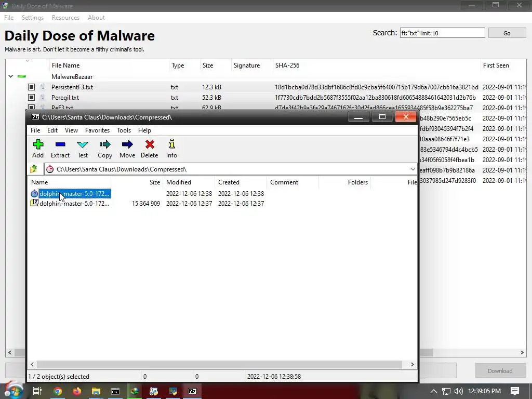
Task: Collapse the MalwareBazaar tree group
Action: (x=10, y=76)
